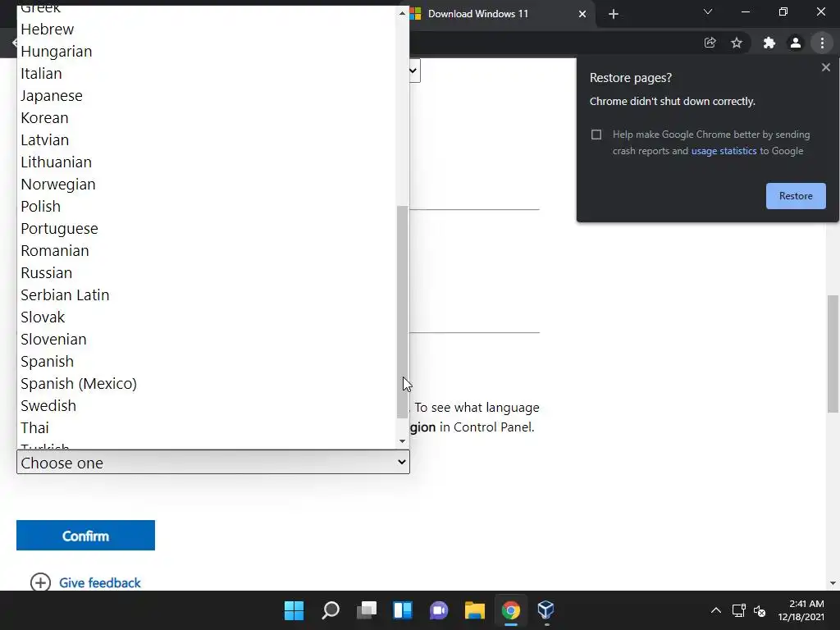Open the Chrome menu three-dot icon
This screenshot has width=840, height=630.
pyautogui.click(x=822, y=43)
